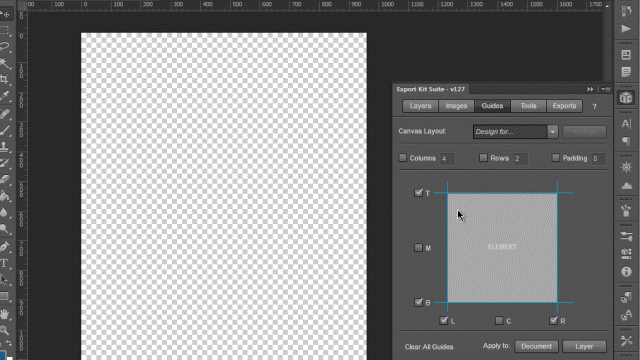The image size is (640, 360).
Task: Open the Info panel icon
Action: tap(626, 271)
